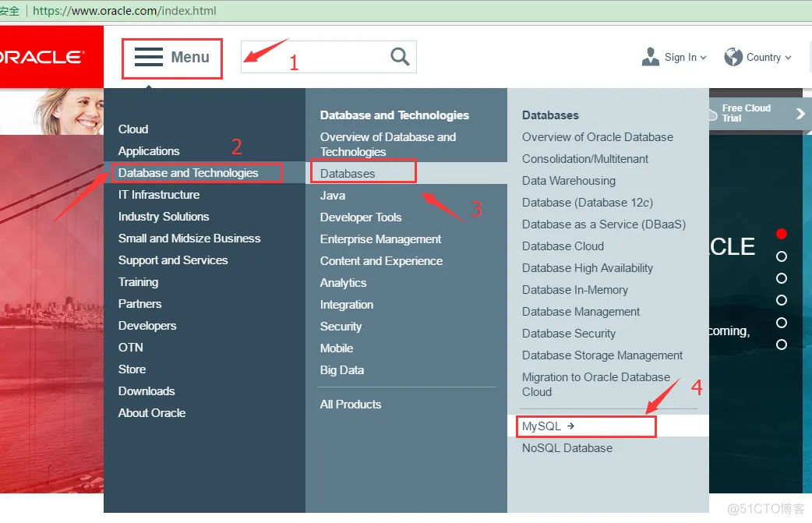Image resolution: width=812 pixels, height=523 pixels.
Task: Select Security submenu item
Action: [x=341, y=327]
